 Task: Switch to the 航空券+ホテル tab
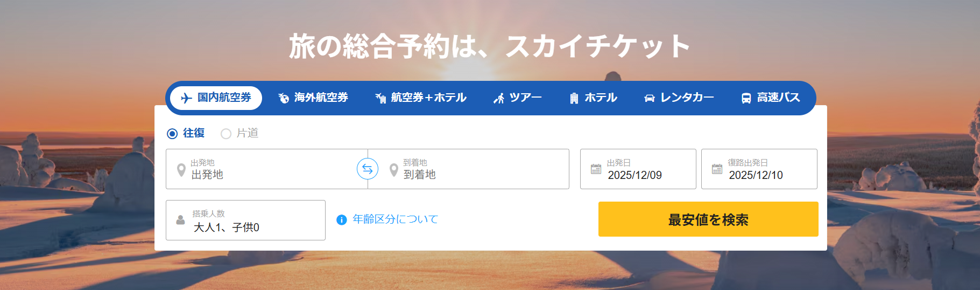[421, 98]
